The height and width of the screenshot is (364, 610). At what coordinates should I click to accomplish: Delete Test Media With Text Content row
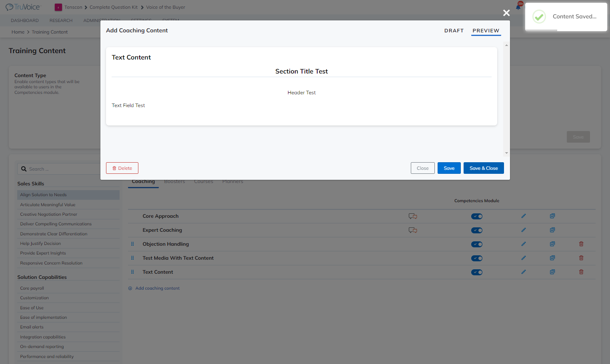click(581, 258)
